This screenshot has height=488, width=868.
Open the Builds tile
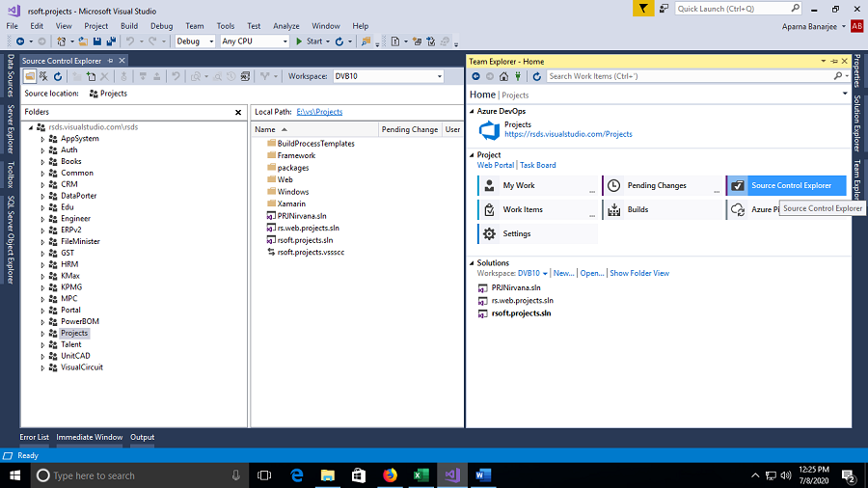(x=662, y=209)
